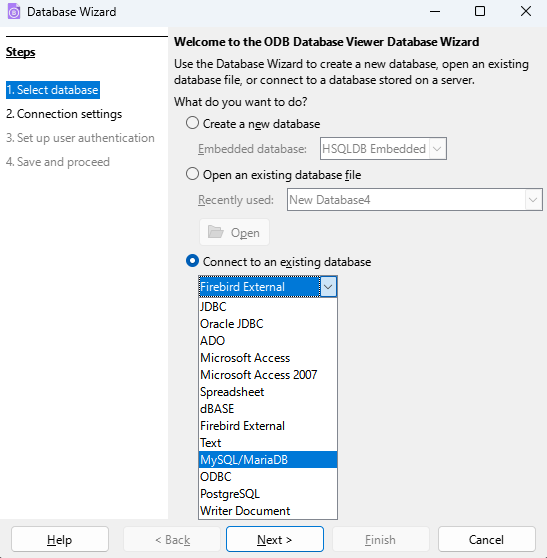Click the Database Wizard title bar icon
Screen dimensions: 547x558
tap(14, 12)
